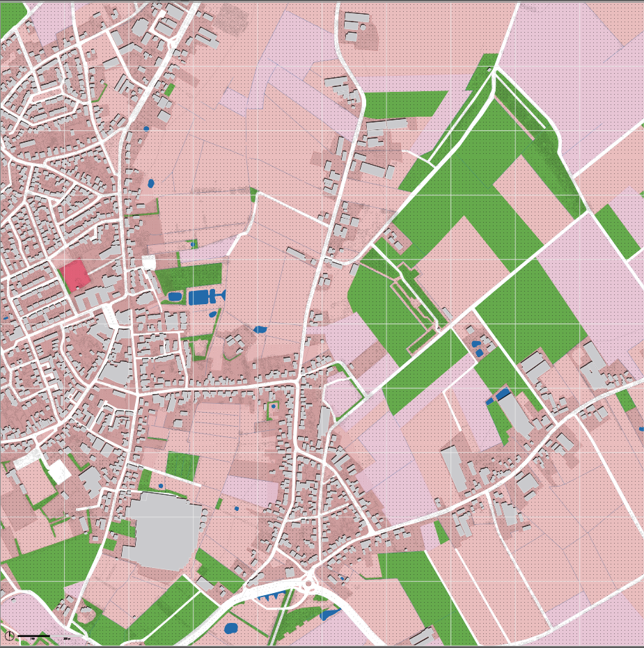Select the green rectangular field at top center

coord(403,104)
